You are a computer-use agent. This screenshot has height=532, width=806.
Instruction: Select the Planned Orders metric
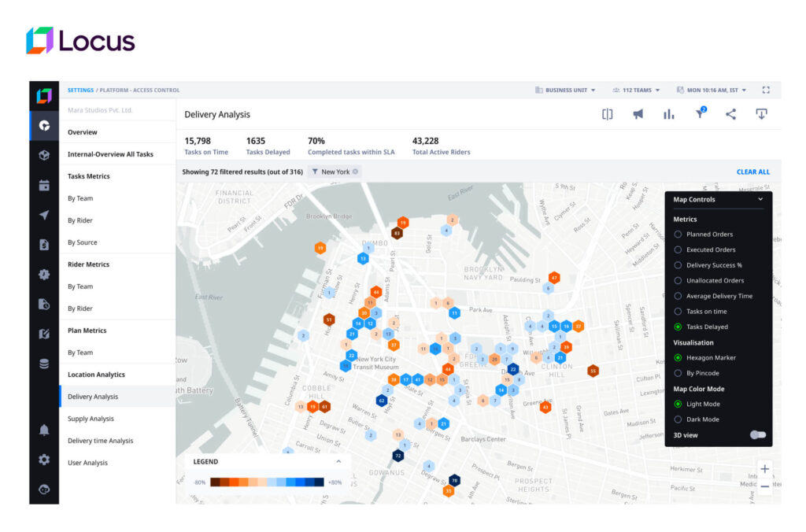[678, 235]
